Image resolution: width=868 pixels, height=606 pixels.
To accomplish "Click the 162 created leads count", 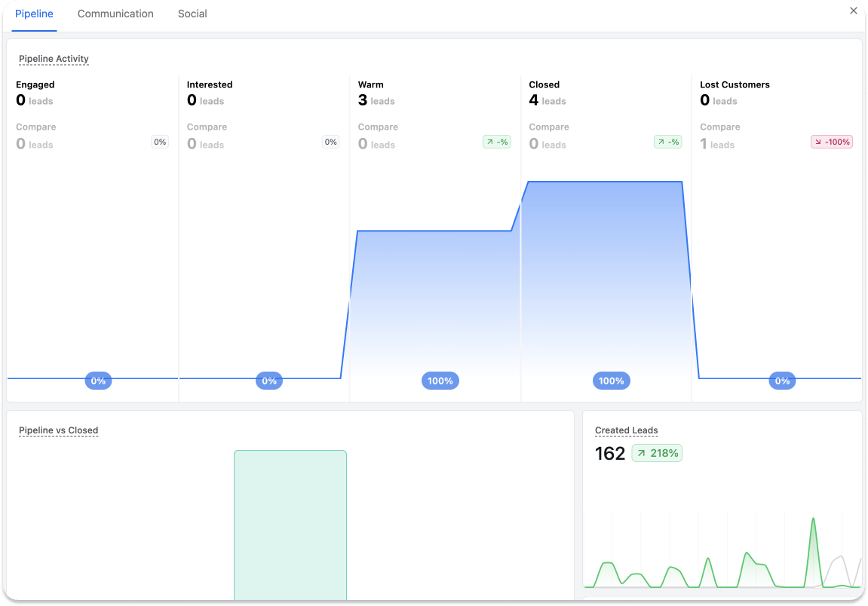I will 609,453.
